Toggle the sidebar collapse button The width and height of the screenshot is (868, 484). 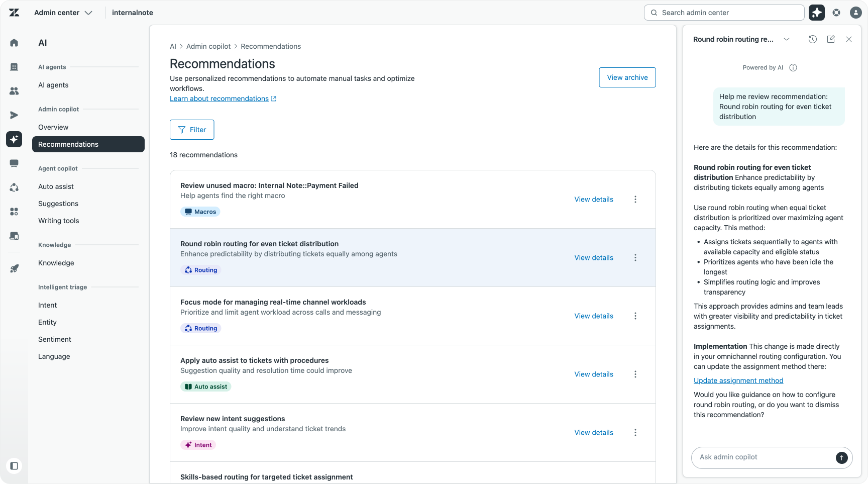point(14,466)
